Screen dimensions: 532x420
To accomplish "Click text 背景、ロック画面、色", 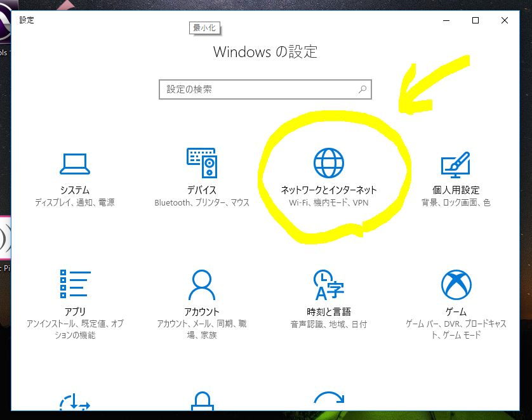I will [456, 202].
